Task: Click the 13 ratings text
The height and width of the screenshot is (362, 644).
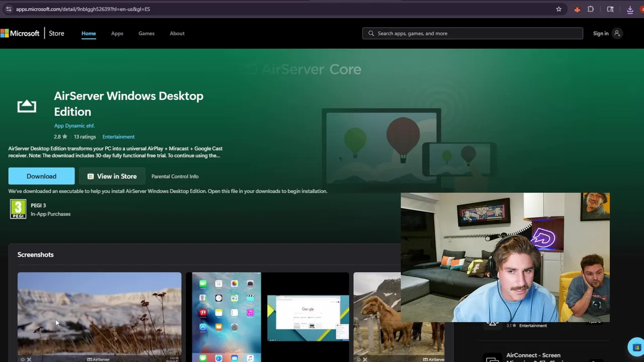Action: pos(85,137)
